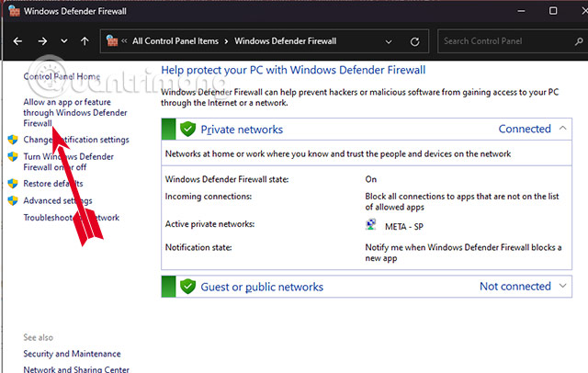Screen dimensions: 588x373
Task: Open All Control Panel Items breadcrumb
Action: pos(175,41)
